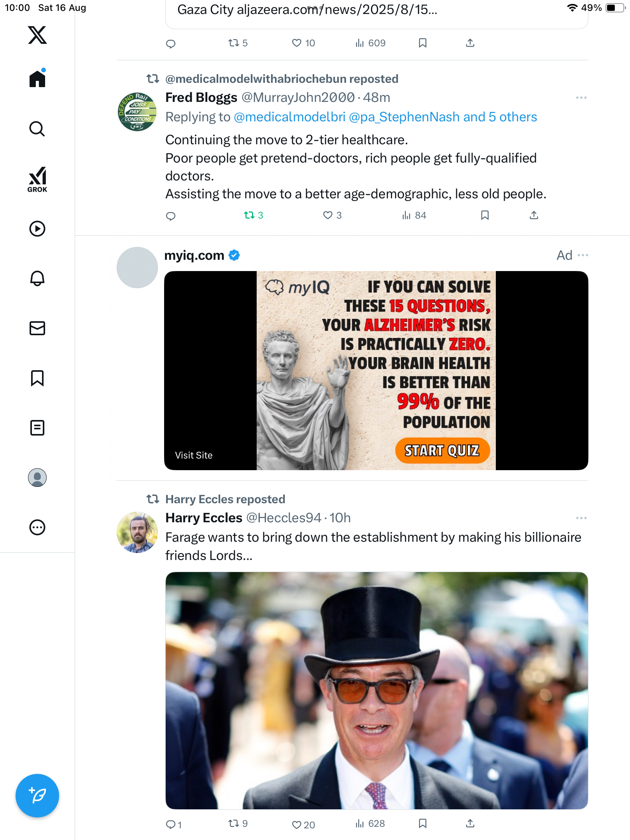Open the Lists icon in sidebar
This screenshot has width=630, height=840.
click(37, 428)
